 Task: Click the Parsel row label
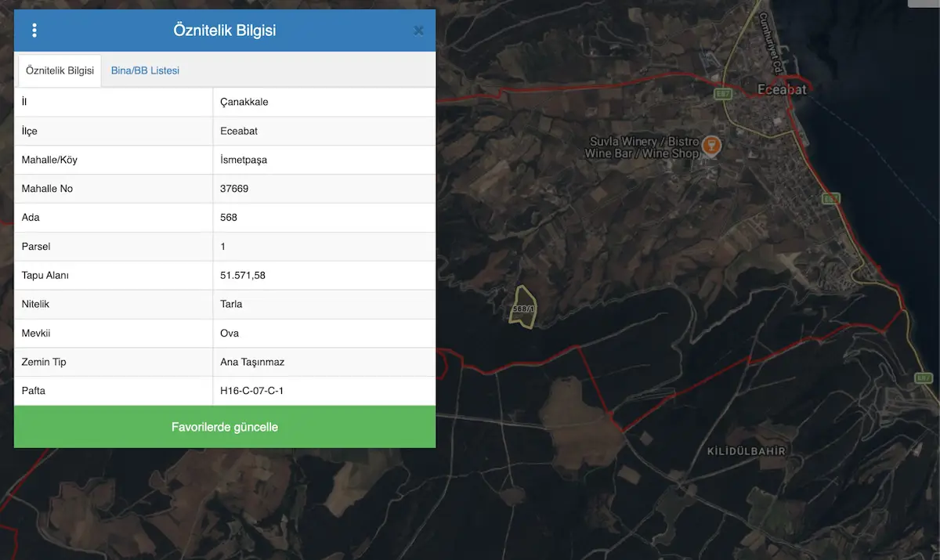pos(36,246)
